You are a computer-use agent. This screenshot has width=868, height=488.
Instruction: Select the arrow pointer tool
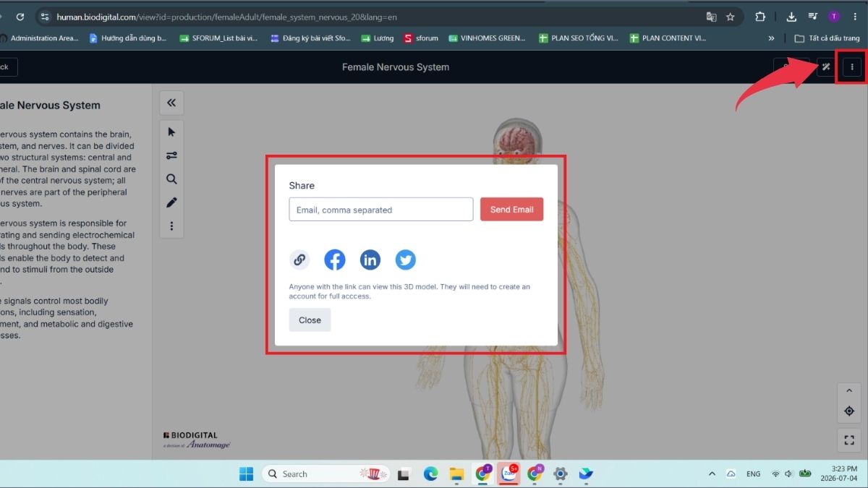(x=171, y=132)
